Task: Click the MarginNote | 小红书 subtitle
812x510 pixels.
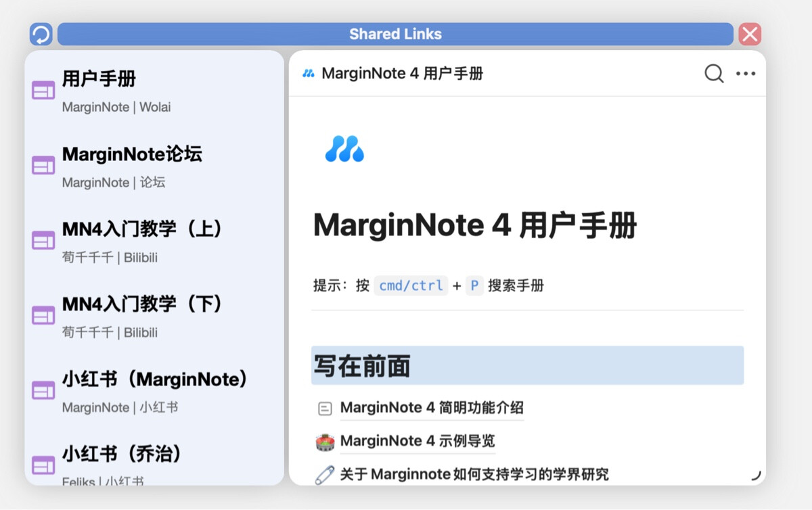Action: point(120,408)
